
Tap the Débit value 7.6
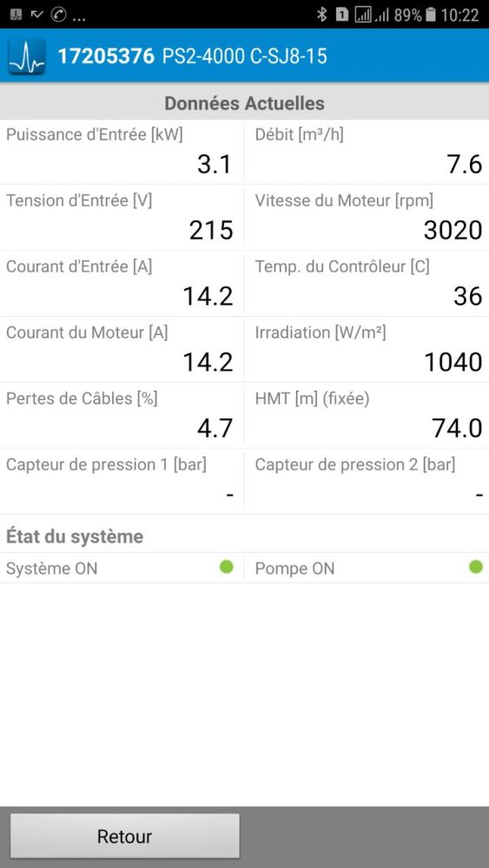(465, 164)
